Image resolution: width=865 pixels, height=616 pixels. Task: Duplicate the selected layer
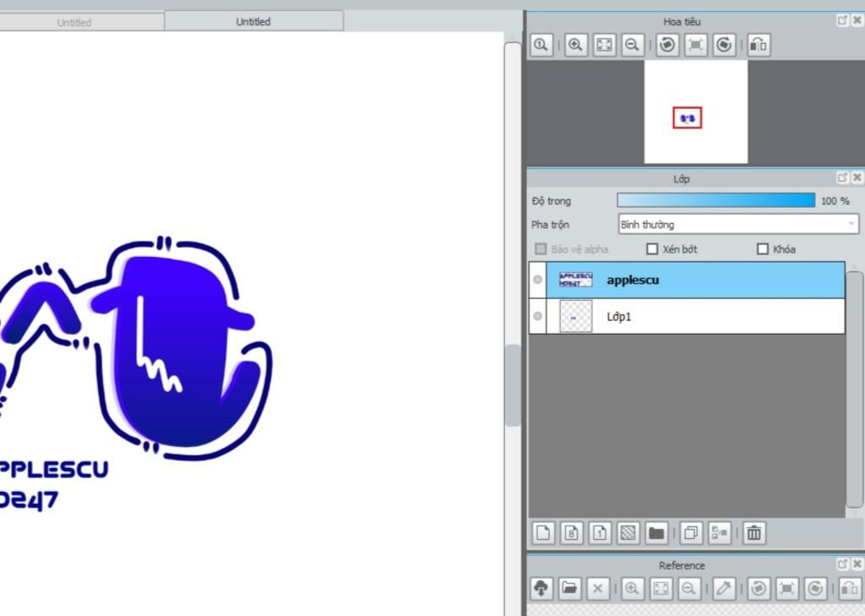coord(691,533)
